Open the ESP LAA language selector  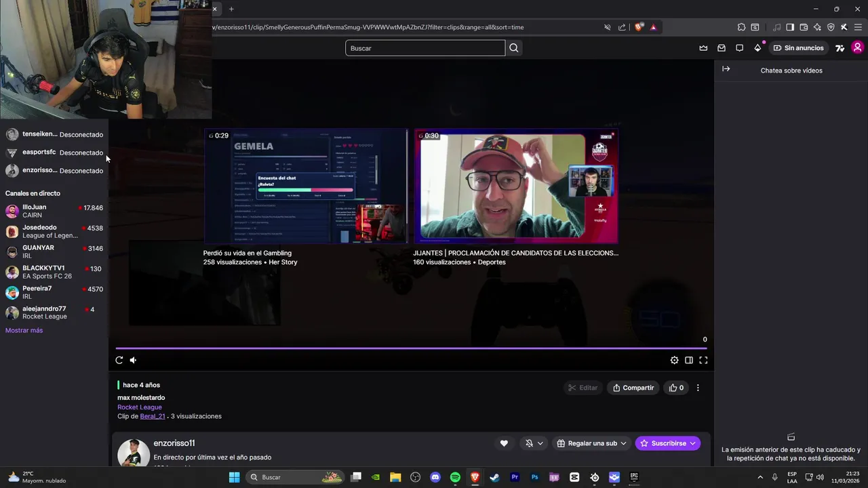coord(792,477)
